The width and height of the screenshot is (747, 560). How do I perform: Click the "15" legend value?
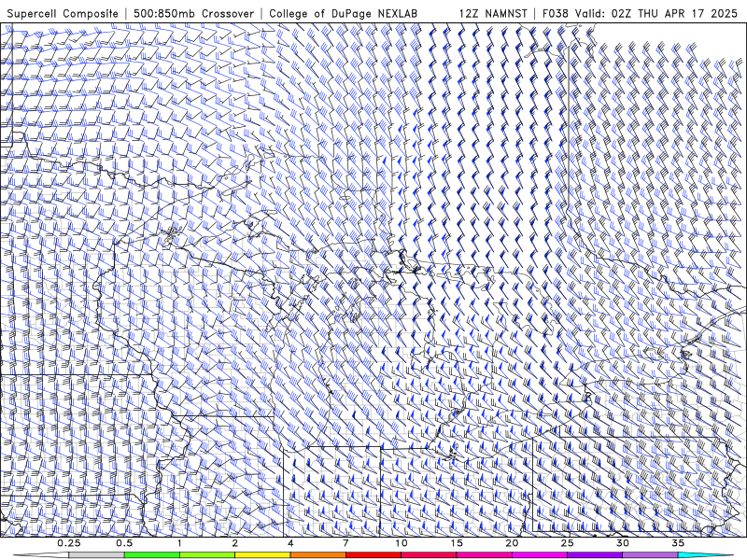click(x=457, y=543)
